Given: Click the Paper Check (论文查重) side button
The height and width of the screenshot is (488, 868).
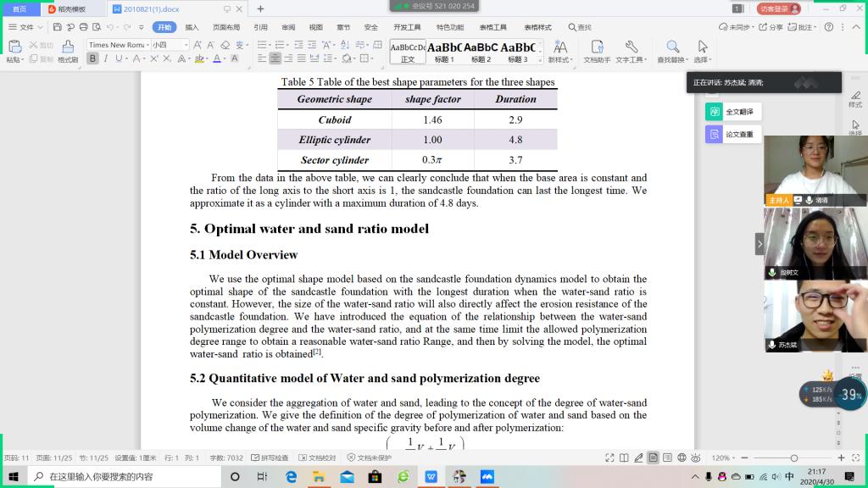Looking at the screenshot, I should pos(715,134).
